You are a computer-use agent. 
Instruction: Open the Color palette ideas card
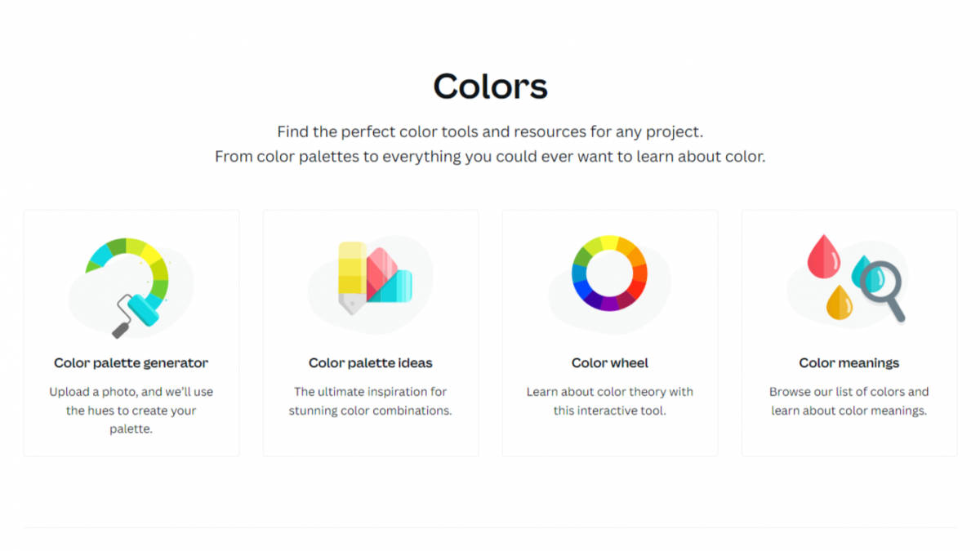[370, 333]
